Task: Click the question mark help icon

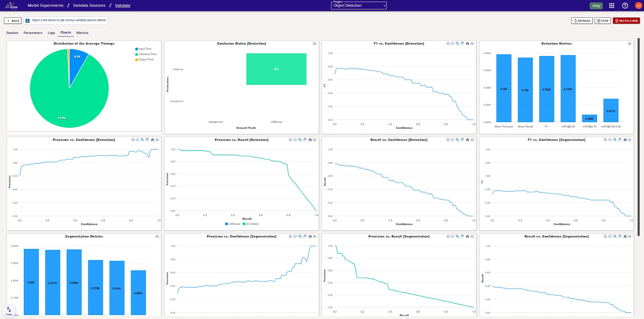Action: pos(625,5)
